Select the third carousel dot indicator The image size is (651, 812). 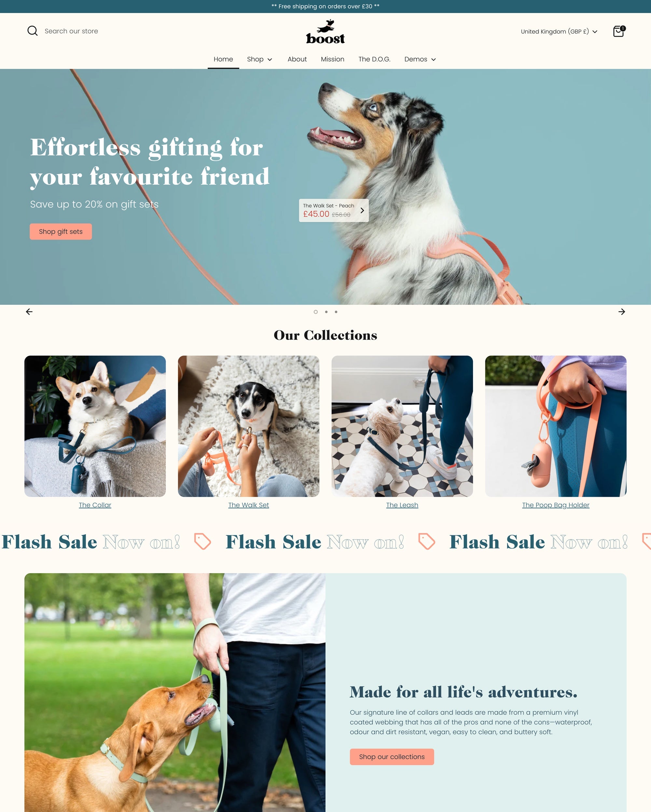coord(336,312)
